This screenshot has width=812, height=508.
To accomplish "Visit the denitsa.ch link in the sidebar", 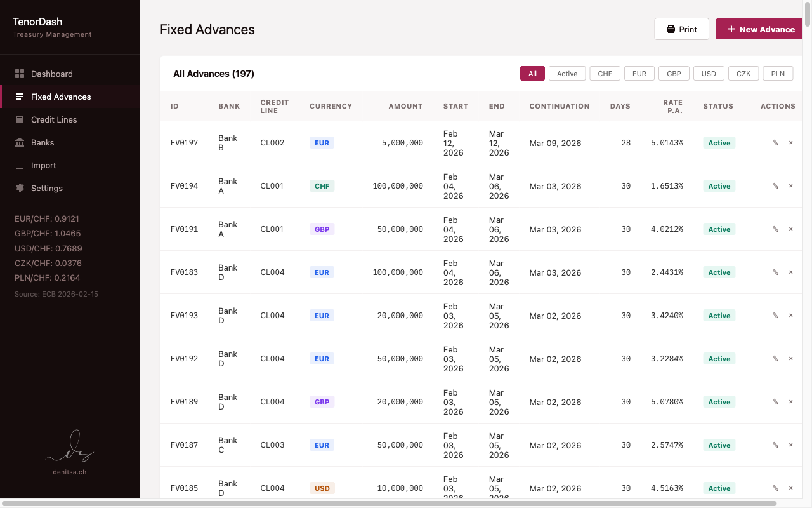I will 69,472.
